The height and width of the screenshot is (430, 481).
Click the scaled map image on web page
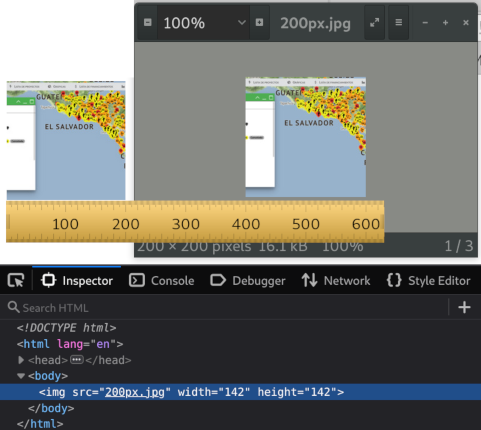coord(66,140)
